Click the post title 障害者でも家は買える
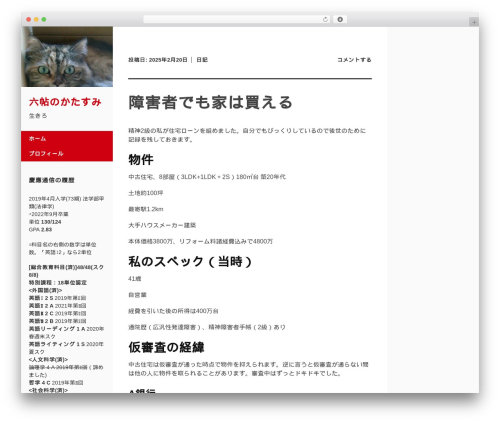The height and width of the screenshot is (423, 500). click(x=210, y=102)
